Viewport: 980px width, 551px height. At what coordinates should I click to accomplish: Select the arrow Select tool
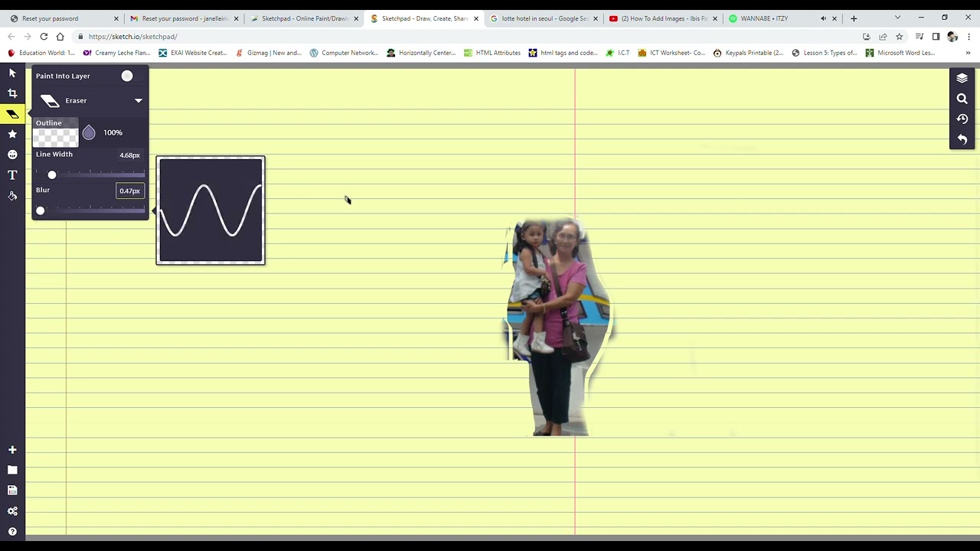coord(12,73)
